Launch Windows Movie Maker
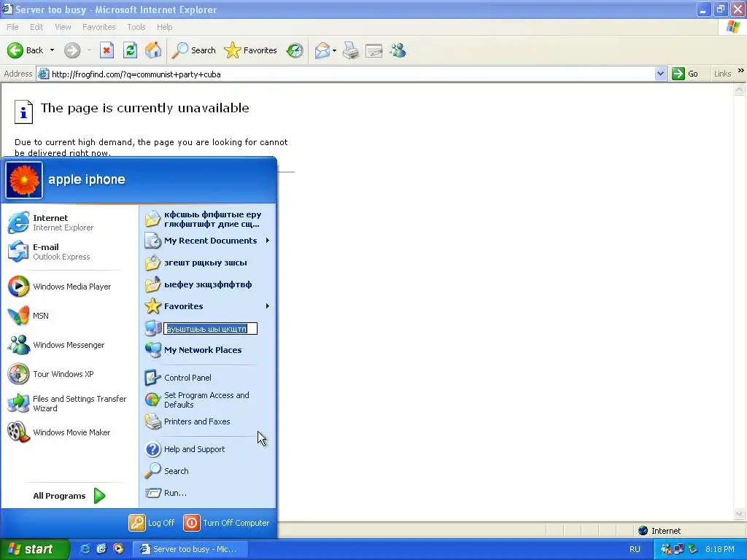 69,432
